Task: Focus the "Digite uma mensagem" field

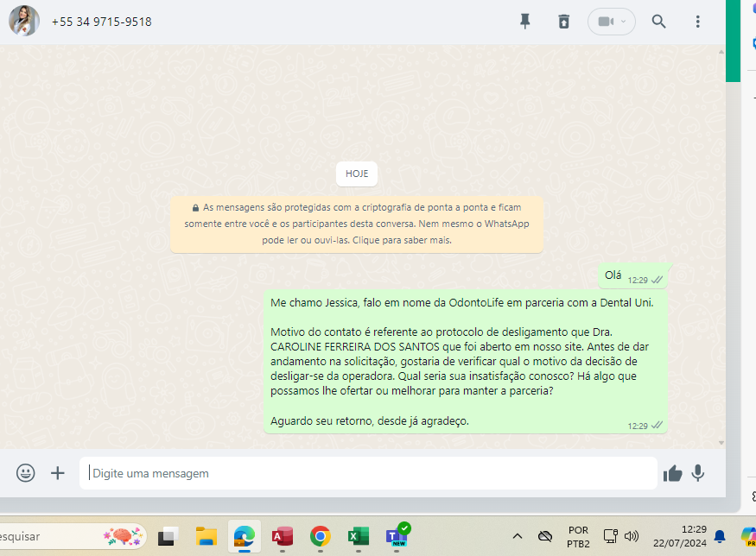Action: pos(368,473)
